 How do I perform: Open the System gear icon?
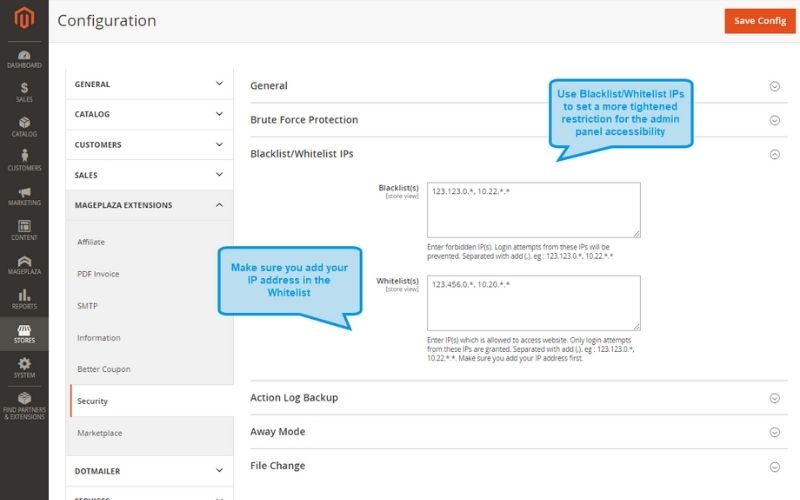point(24,368)
